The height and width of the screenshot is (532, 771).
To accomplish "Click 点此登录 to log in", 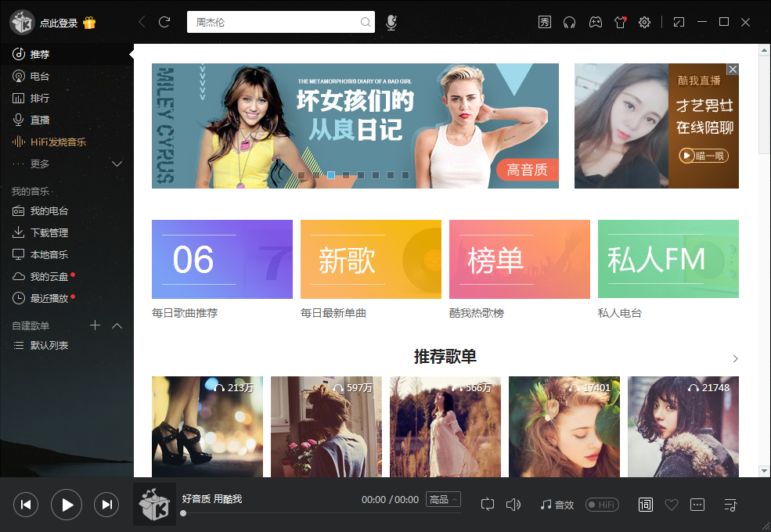I will 59,23.
